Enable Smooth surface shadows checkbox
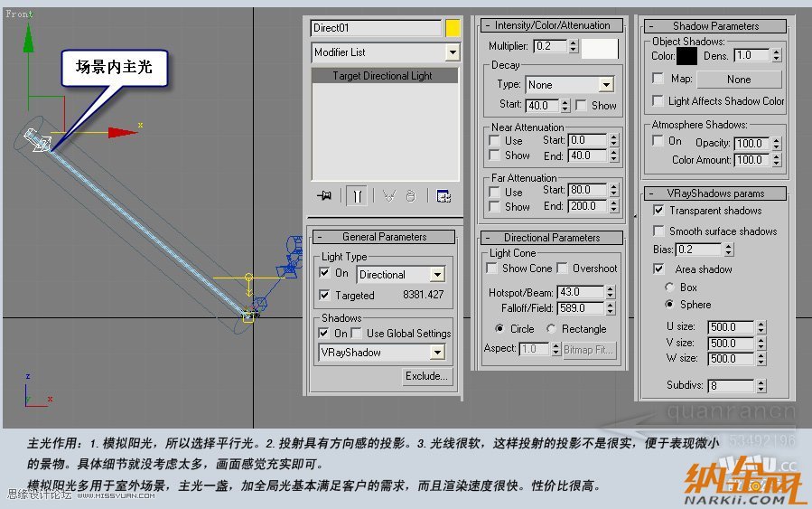The height and width of the screenshot is (509, 812). click(658, 231)
